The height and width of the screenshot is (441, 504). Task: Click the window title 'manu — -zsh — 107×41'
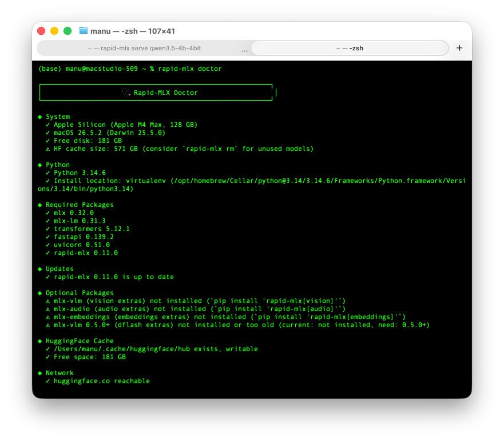(x=132, y=31)
